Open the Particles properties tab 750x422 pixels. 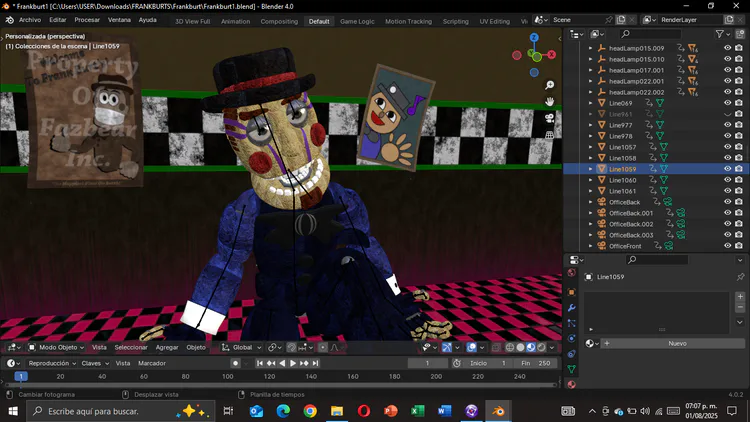[x=571, y=323]
